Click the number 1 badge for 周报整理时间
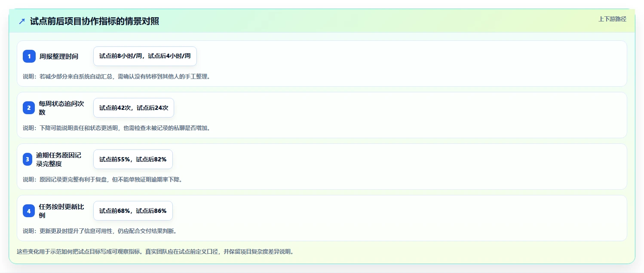This screenshot has height=273, width=644. 29,56
